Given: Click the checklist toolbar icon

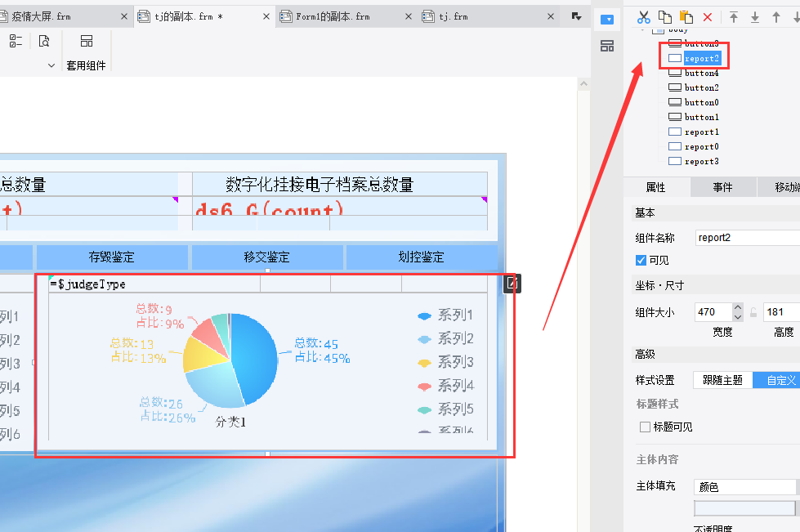Looking at the screenshot, I should (16, 41).
